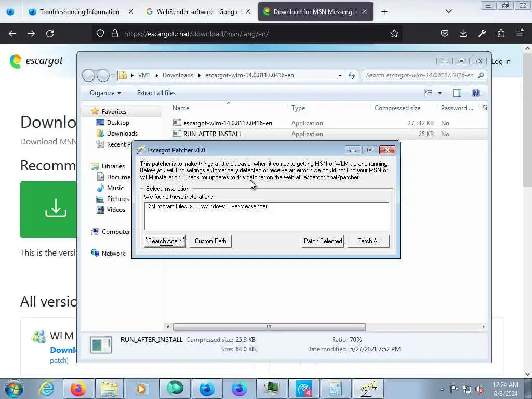Open the list all tabs dropdown
Image resolution: width=532 pixels, height=399 pixels.
click(448, 11)
